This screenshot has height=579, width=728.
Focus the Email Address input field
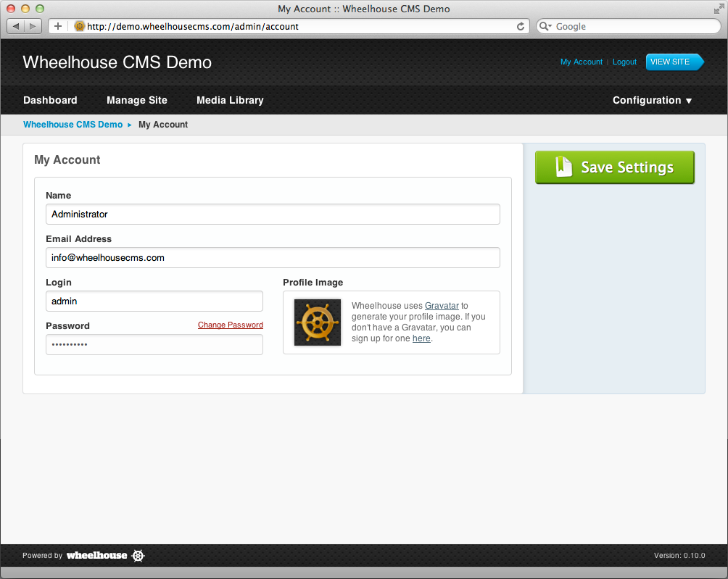(273, 257)
